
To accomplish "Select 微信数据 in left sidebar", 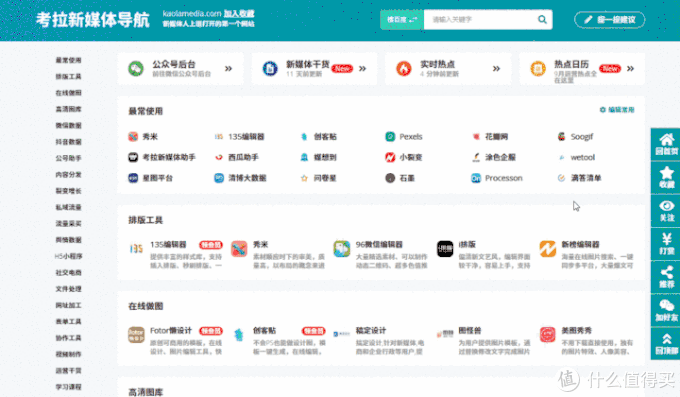I will 69,125.
